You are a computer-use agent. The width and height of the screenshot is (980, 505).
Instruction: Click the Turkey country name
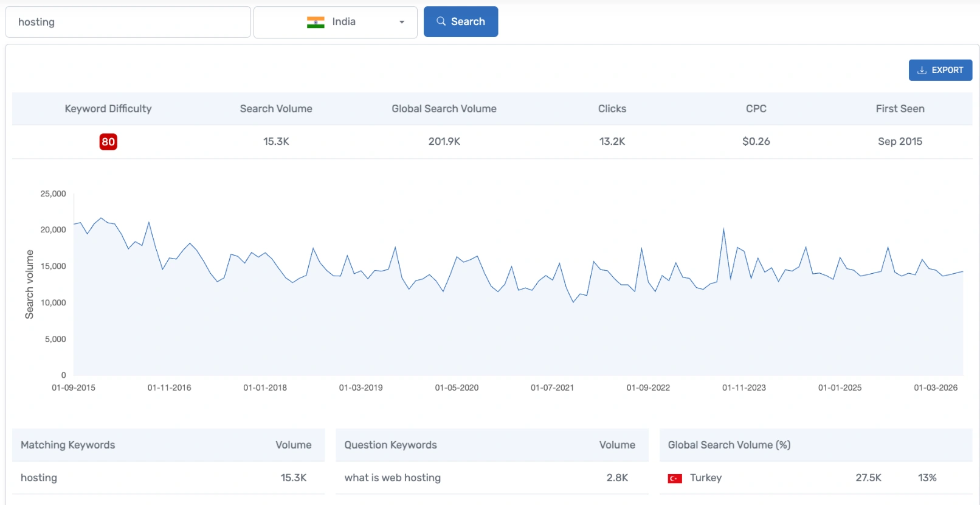coord(706,478)
